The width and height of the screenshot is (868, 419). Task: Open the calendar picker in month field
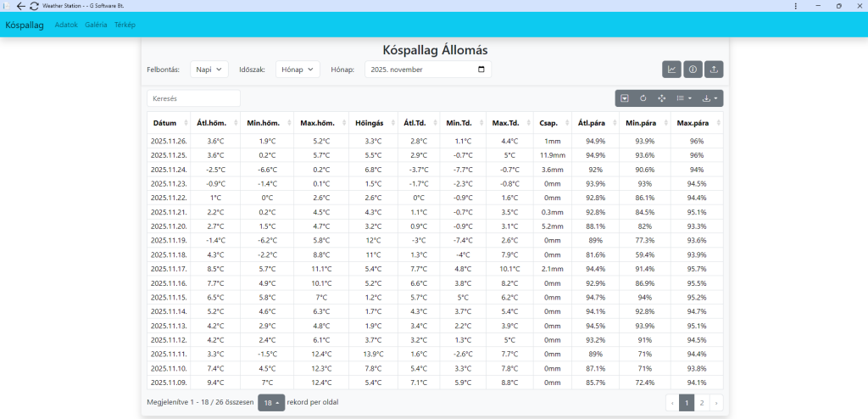click(x=481, y=70)
